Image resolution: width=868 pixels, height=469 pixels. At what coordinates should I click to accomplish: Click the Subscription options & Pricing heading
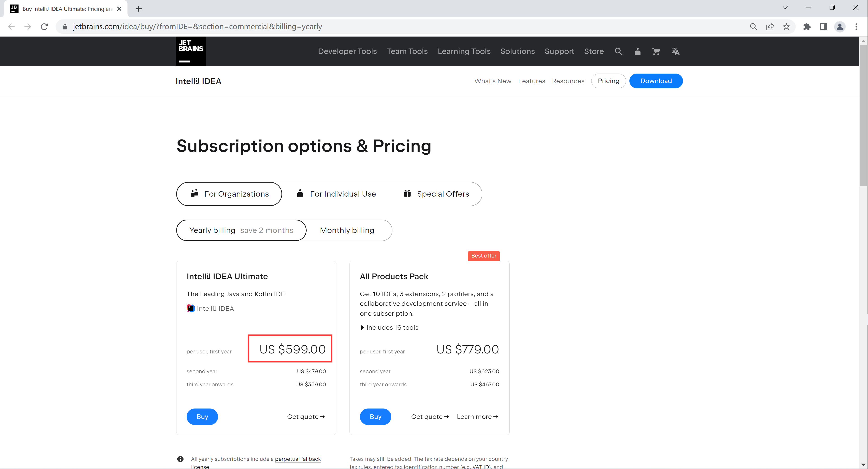click(304, 146)
